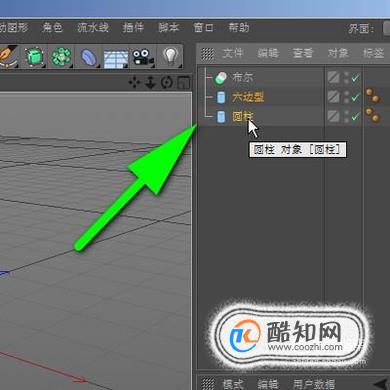Add a camera with the camera icon

[x=143, y=57]
